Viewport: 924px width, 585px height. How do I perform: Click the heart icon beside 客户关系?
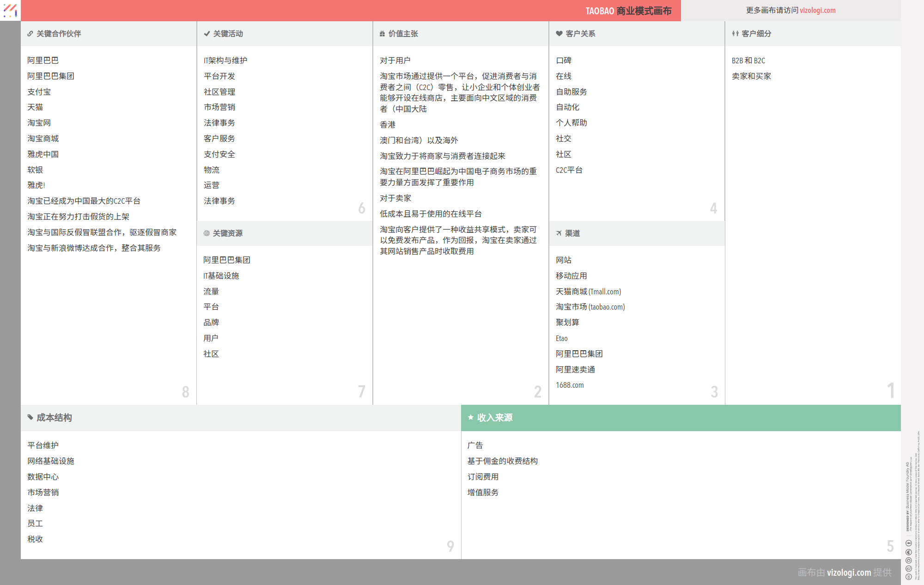pos(559,34)
